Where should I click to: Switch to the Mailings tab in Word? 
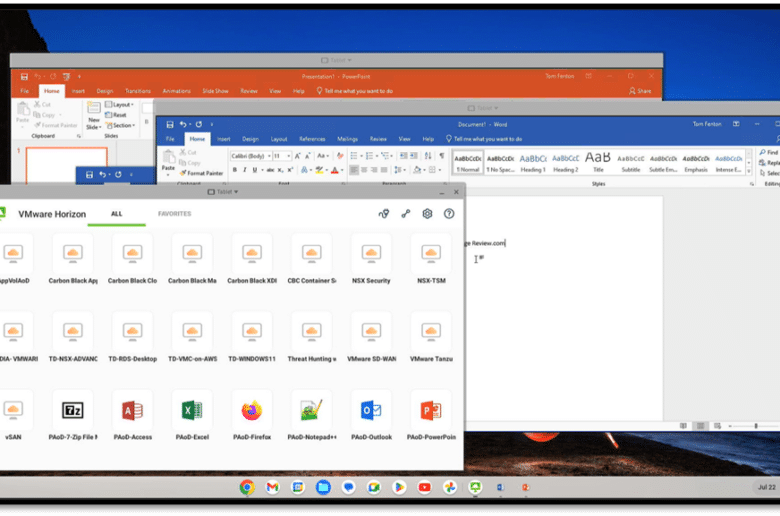pyautogui.click(x=347, y=139)
